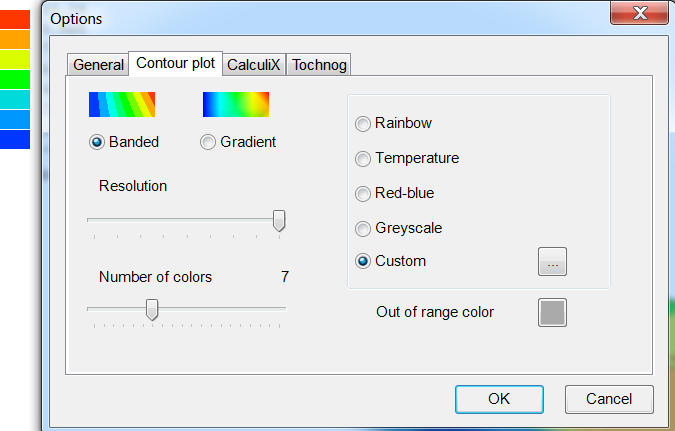The image size is (675, 431).
Task: Click the Cancel button
Action: [609, 399]
